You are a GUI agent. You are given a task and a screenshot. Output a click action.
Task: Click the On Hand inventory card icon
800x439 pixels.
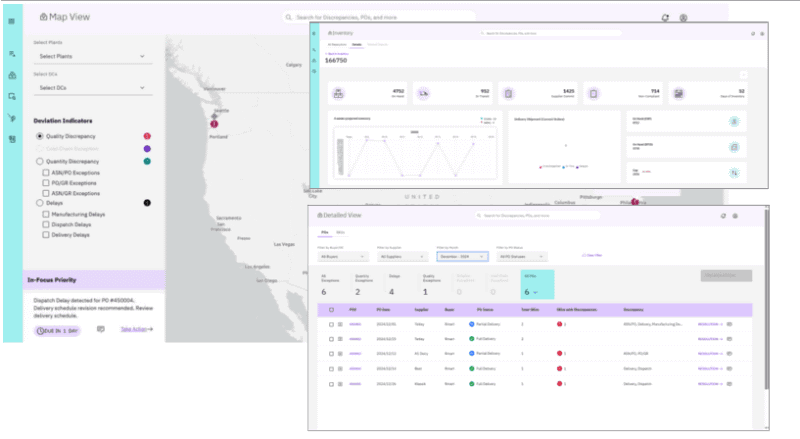tap(338, 93)
